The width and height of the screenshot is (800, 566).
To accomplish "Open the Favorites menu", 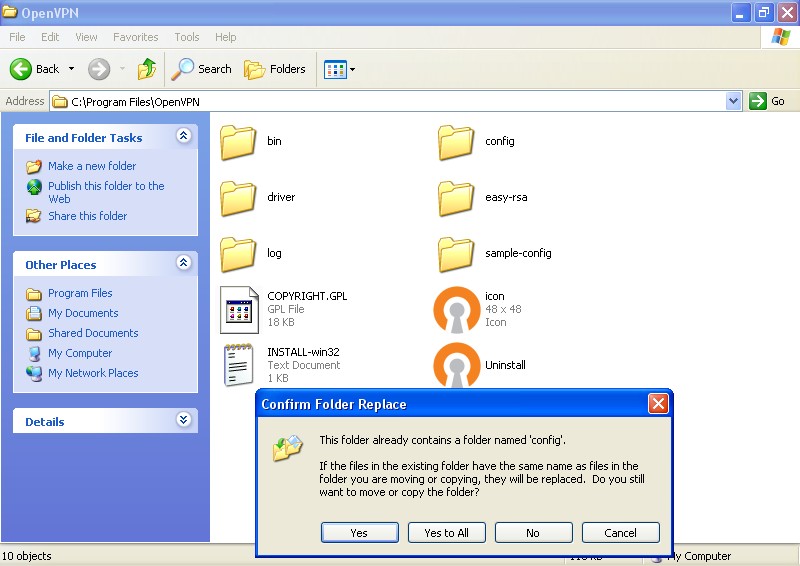I will click(x=135, y=37).
